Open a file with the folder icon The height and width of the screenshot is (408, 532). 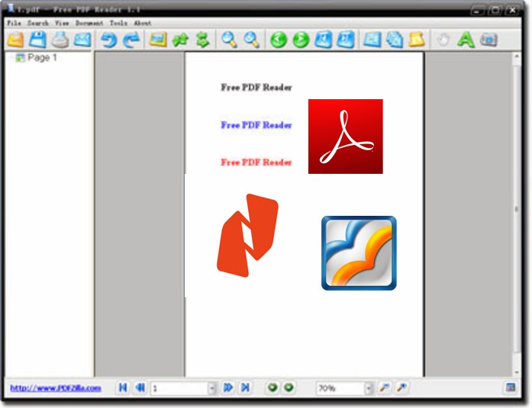coord(15,40)
